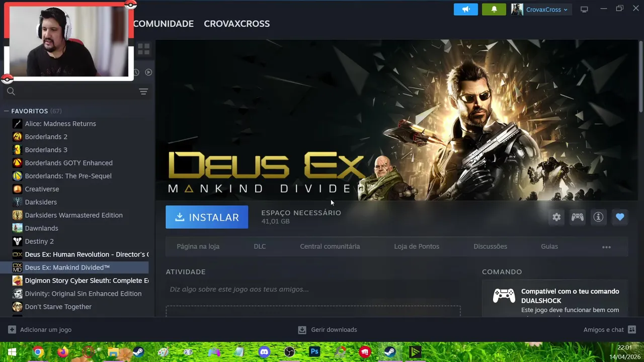Click the activity status text field
Viewport: 644px width, 362px height.
[x=313, y=289]
